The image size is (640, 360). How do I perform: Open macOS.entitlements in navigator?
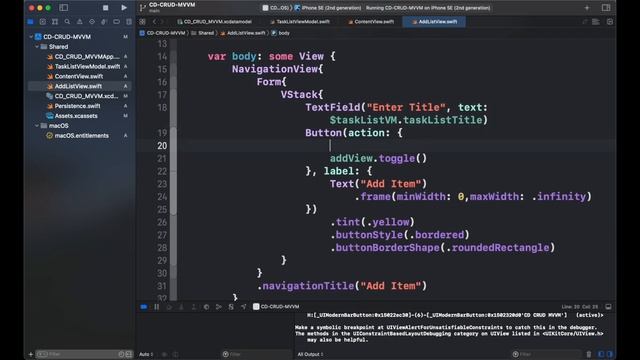point(81,136)
